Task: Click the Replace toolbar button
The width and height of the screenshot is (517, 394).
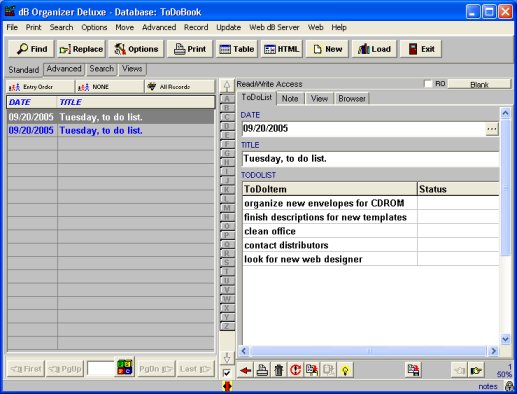Action: point(81,49)
